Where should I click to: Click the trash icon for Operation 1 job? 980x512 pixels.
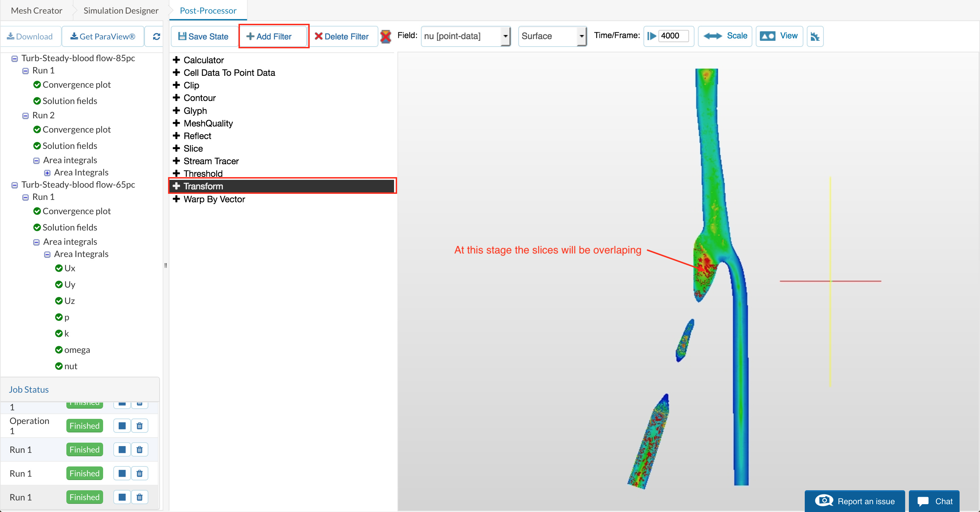[x=139, y=426]
